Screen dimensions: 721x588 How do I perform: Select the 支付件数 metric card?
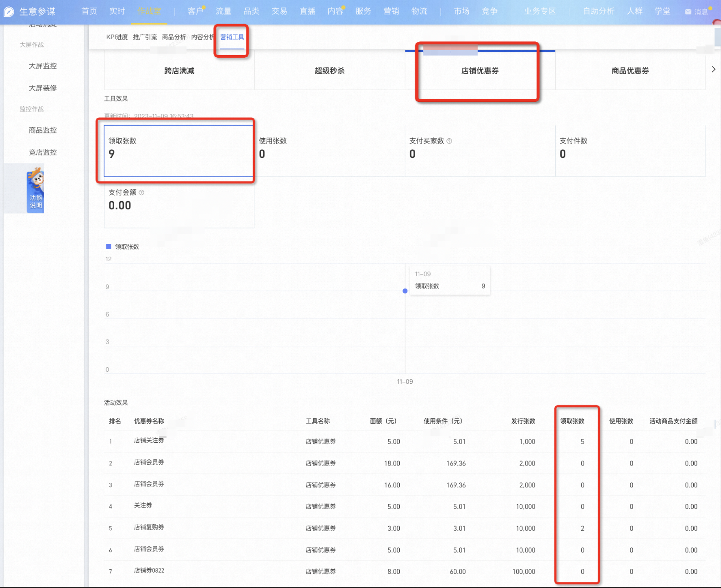coord(630,151)
